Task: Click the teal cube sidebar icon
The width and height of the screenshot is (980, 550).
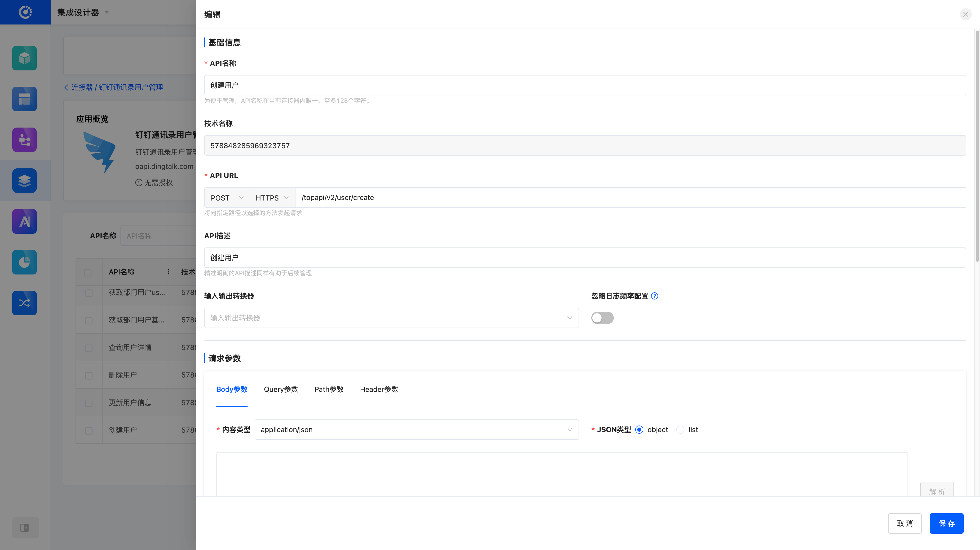Action: (x=24, y=58)
